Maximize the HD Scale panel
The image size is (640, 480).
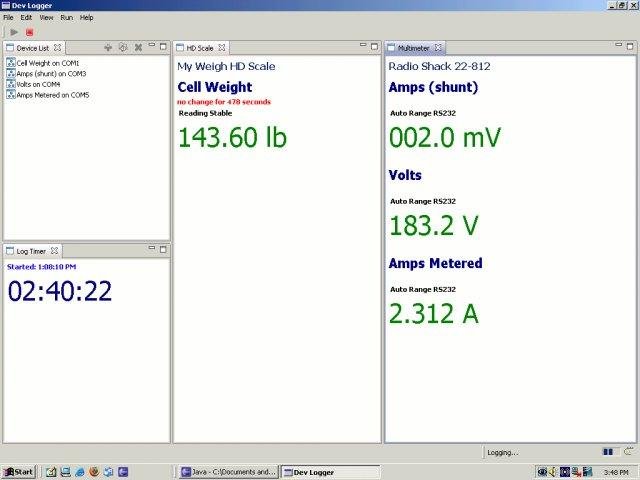pyautogui.click(x=374, y=47)
